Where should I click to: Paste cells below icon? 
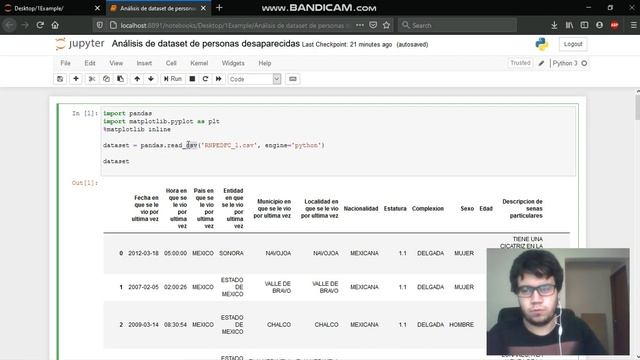(120, 79)
